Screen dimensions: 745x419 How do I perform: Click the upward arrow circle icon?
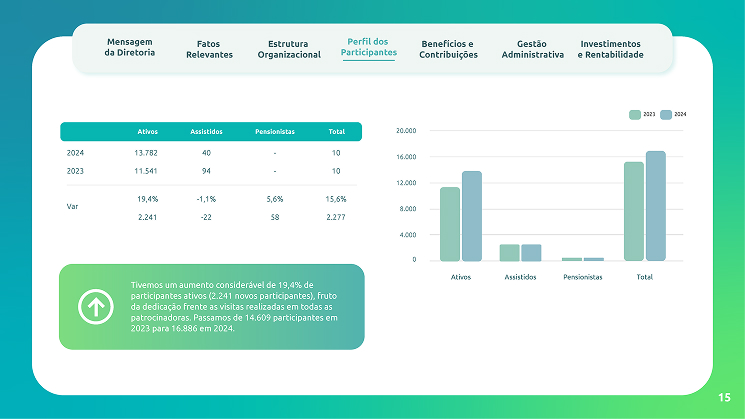pos(95,307)
